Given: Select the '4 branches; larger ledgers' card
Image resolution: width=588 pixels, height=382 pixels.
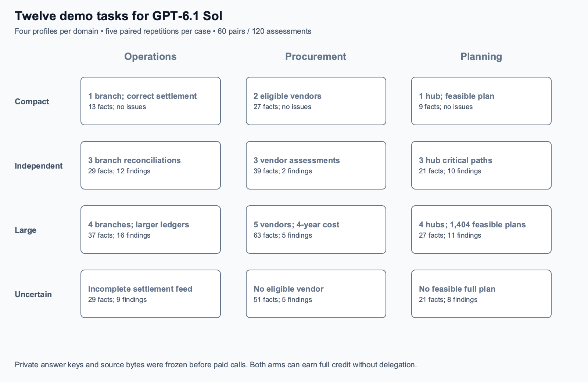Looking at the screenshot, I should 151,230.
